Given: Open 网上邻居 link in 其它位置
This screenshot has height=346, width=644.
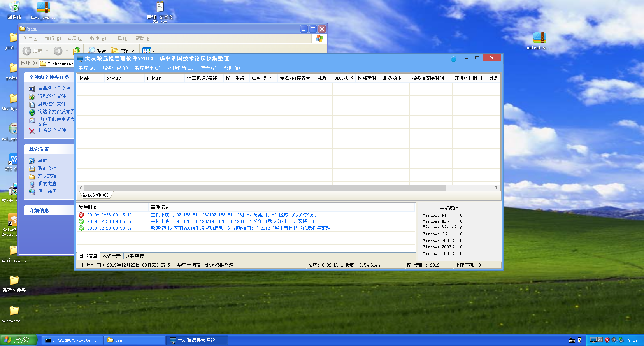Looking at the screenshot, I should [x=47, y=191].
